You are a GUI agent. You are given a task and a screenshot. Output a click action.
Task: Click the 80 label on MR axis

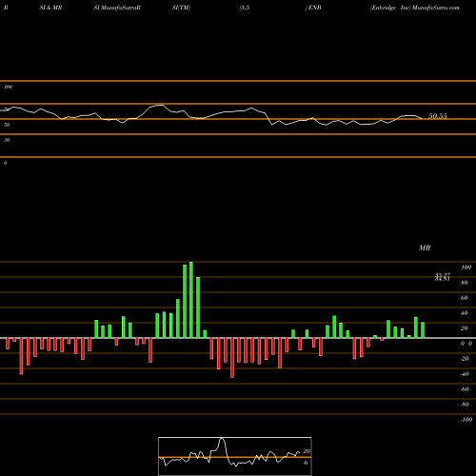click(465, 283)
